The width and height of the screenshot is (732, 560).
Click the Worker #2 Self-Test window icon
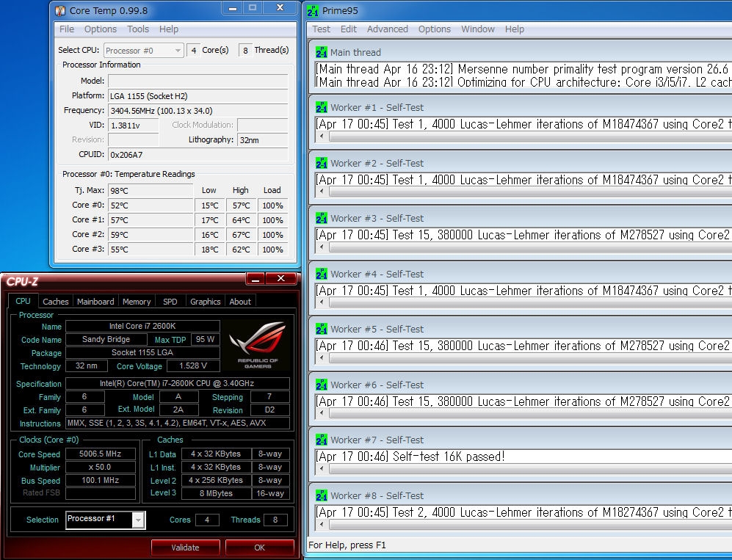[321, 164]
